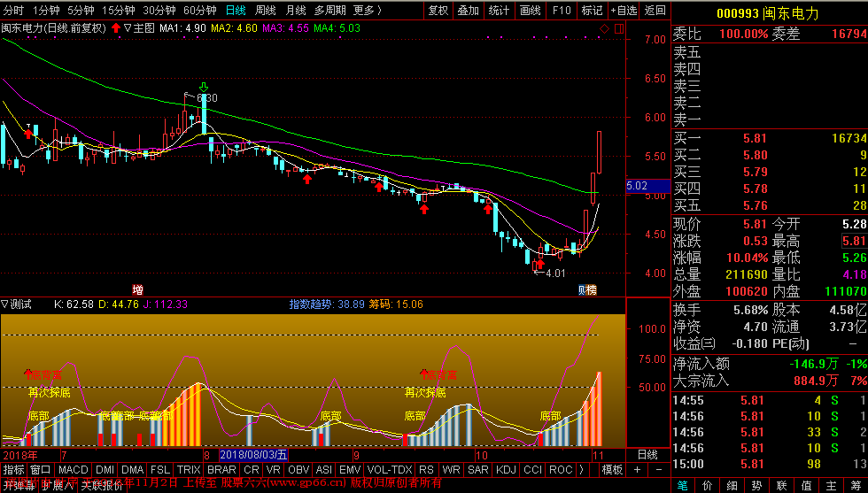
Task: Select the FSL indicator tab
Action: point(160,470)
